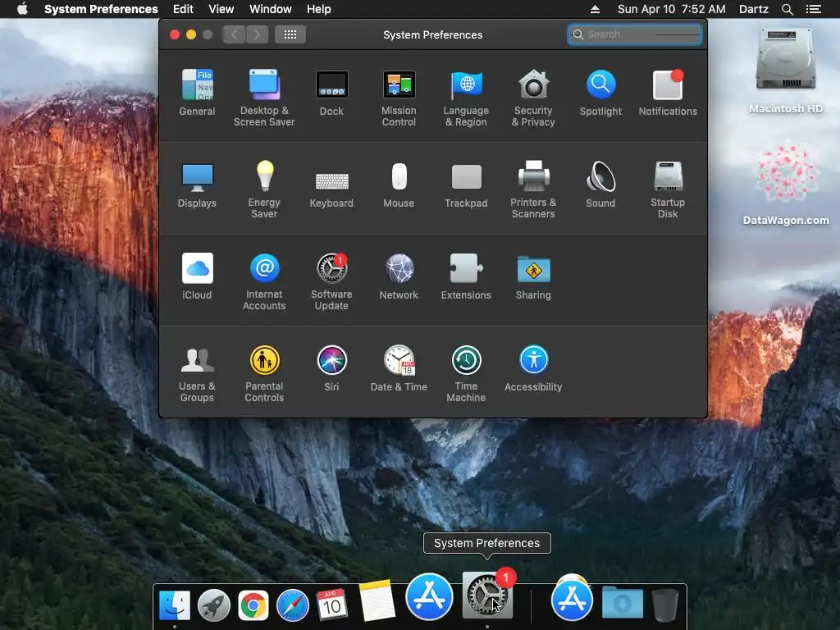The image size is (840, 630).
Task: Open the Help menu
Action: point(319,9)
